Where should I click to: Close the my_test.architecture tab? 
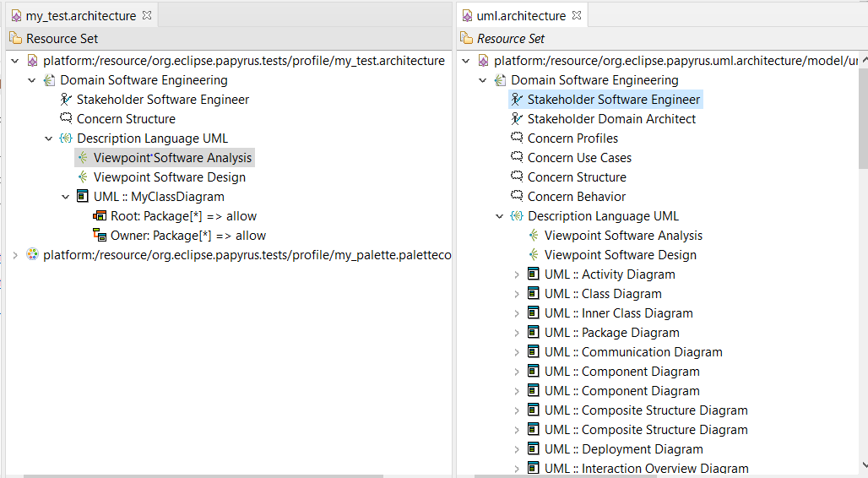(x=147, y=15)
